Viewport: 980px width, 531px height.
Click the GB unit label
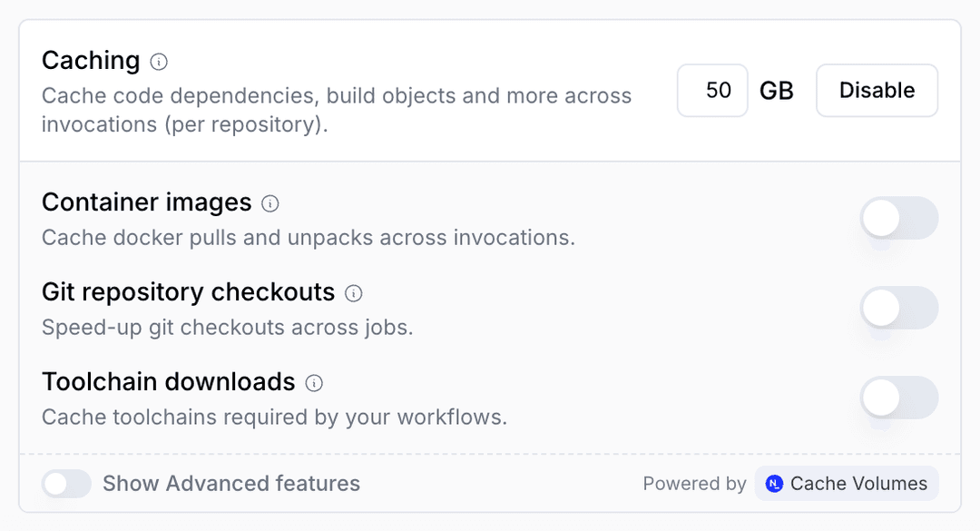776,91
